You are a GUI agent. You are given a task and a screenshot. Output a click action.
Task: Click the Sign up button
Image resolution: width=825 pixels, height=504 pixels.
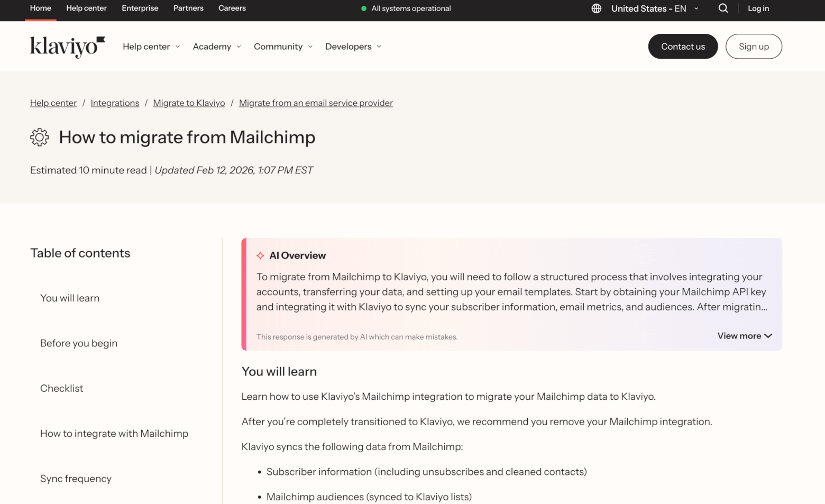(x=754, y=47)
